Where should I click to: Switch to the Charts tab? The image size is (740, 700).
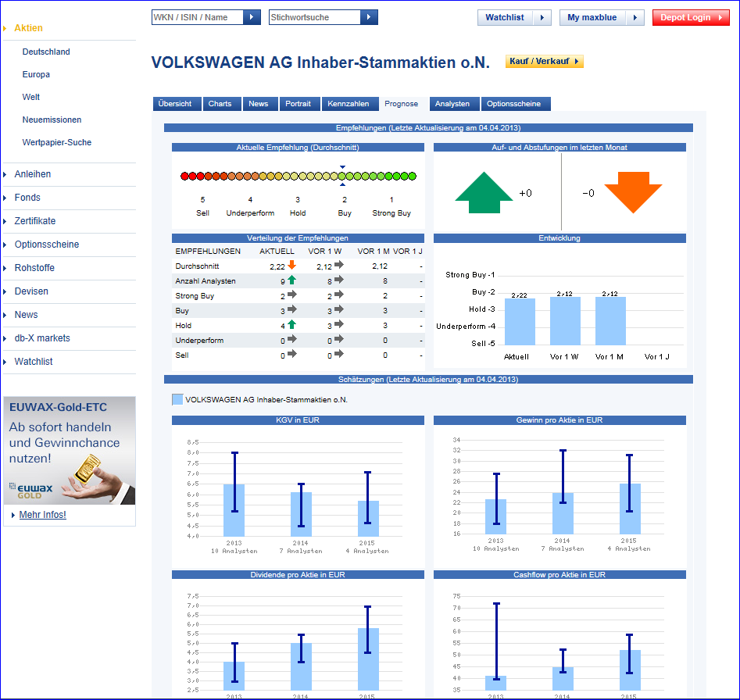[x=222, y=104]
